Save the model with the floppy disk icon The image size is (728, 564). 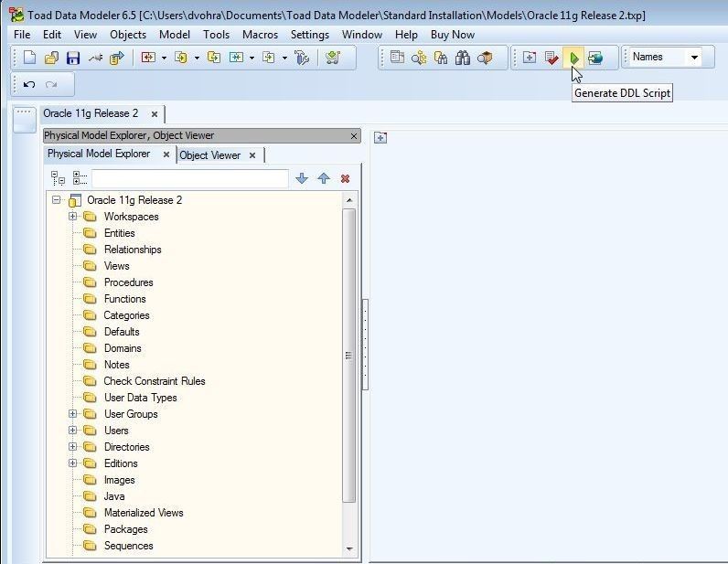click(x=73, y=58)
